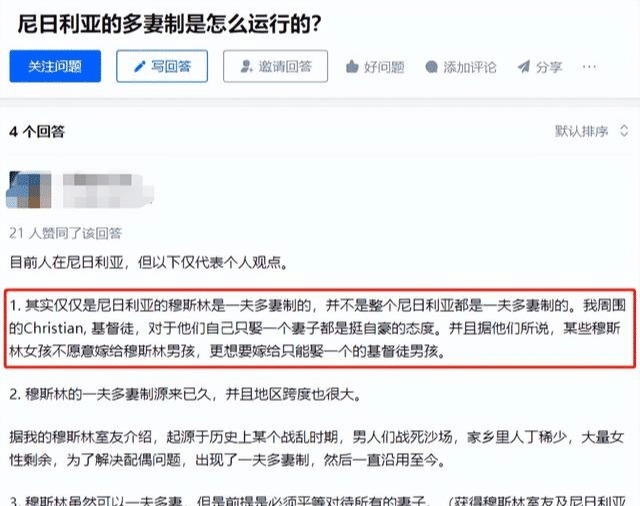Click 21 人赞同了该回答 upvote count
Screen dimensions: 640x506
(x=66, y=233)
